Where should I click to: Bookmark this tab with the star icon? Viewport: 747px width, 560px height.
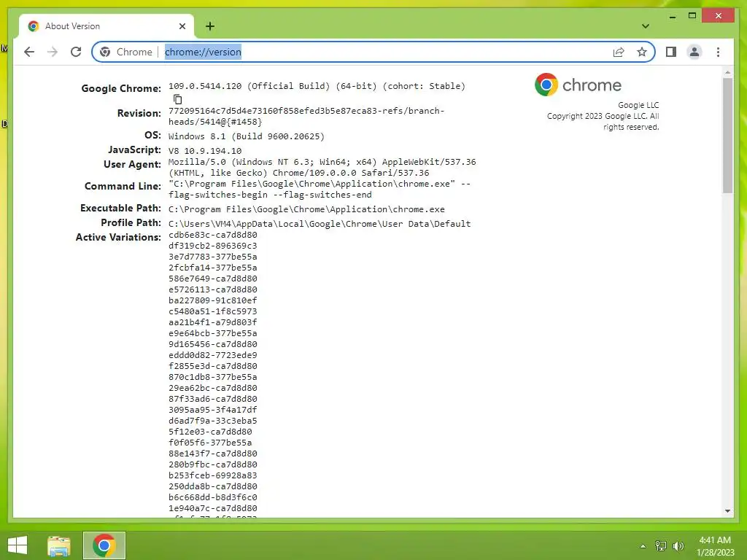click(642, 52)
